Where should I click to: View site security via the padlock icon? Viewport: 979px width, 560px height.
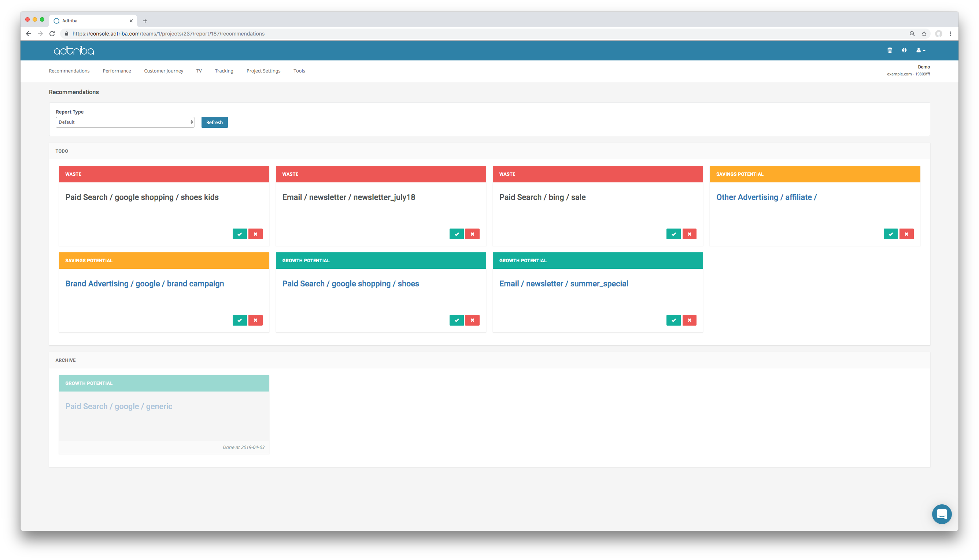point(67,33)
